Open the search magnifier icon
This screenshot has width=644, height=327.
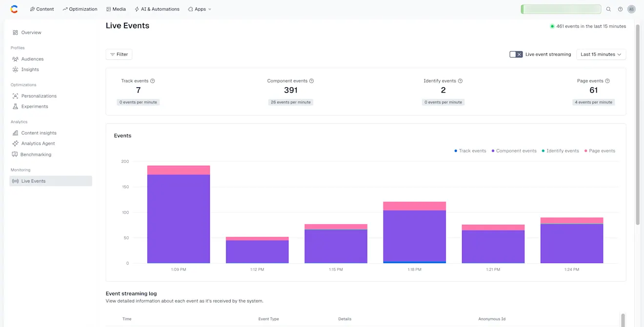pyautogui.click(x=608, y=9)
